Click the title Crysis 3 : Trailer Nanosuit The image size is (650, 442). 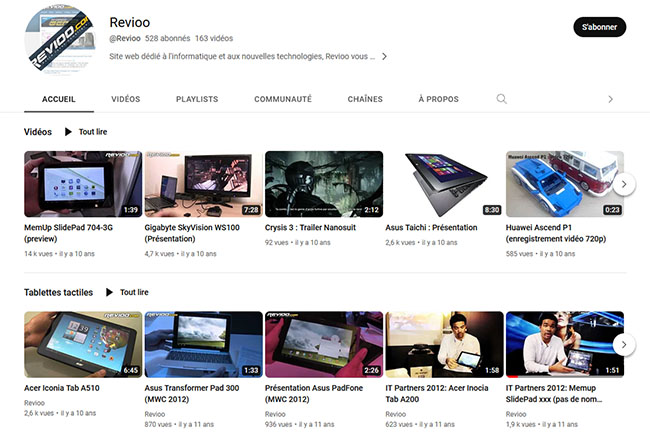(x=310, y=228)
